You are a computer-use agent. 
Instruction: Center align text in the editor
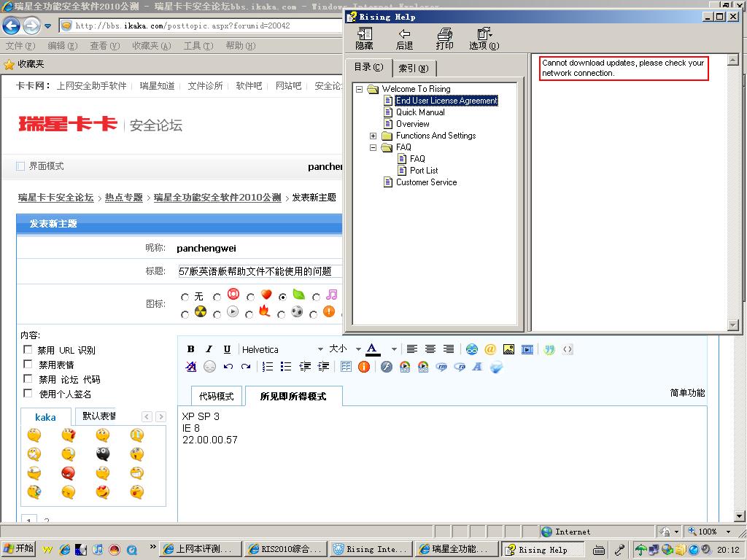(430, 349)
